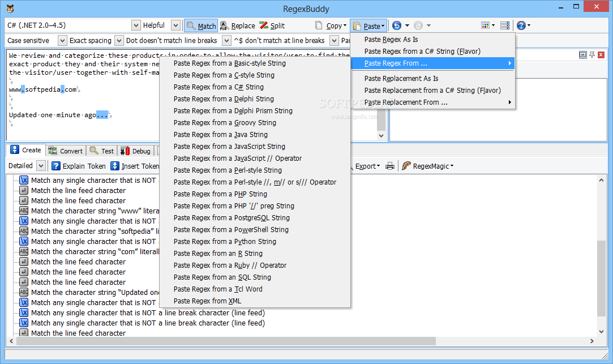Close the side panel with red X
The image size is (613, 364).
click(601, 55)
